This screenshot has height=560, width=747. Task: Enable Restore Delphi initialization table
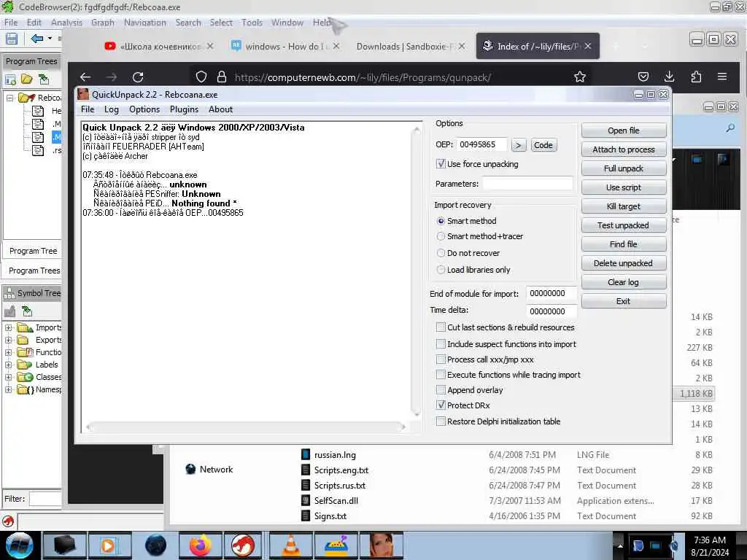441,421
